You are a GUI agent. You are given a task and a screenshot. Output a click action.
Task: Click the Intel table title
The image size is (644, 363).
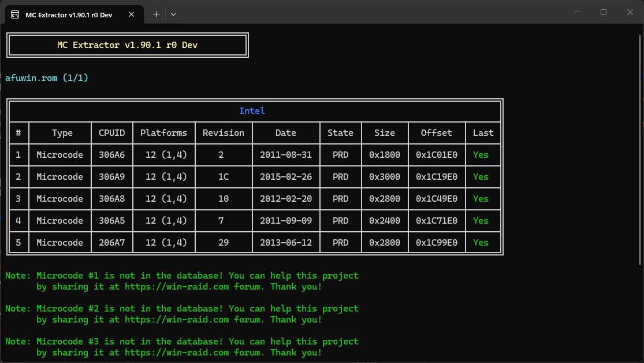tap(252, 111)
